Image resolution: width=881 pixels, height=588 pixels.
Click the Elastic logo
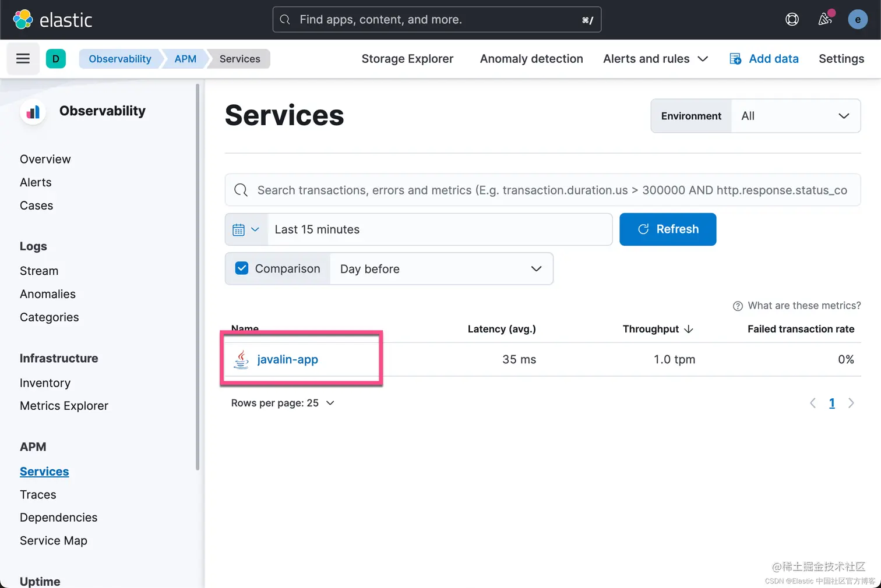point(52,20)
